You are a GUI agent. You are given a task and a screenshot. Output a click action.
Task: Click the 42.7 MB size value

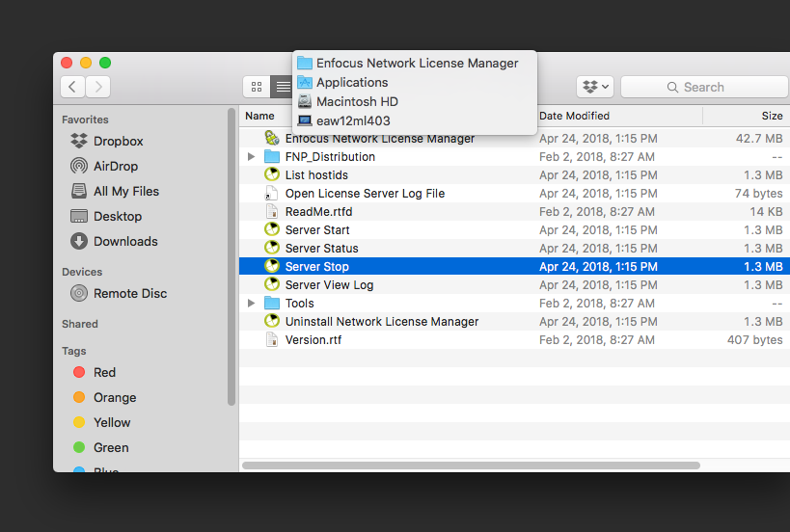(759, 139)
